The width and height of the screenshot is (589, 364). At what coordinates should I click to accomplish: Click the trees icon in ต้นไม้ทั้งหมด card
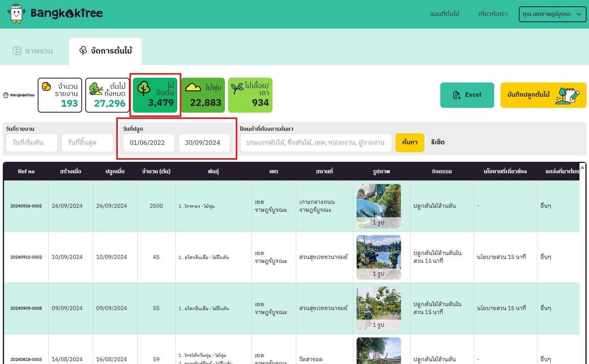tap(96, 89)
